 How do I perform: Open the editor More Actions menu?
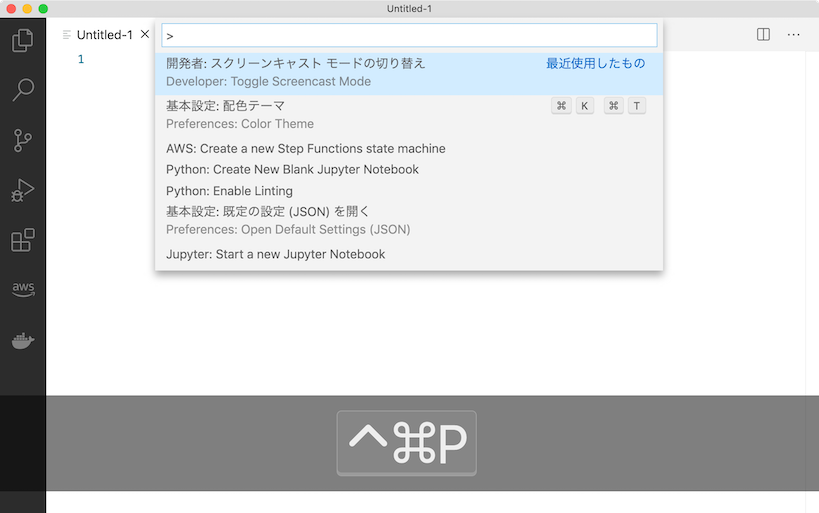click(x=793, y=34)
